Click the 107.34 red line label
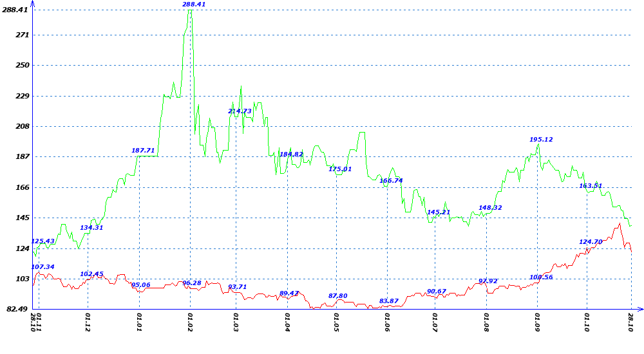 43,267
